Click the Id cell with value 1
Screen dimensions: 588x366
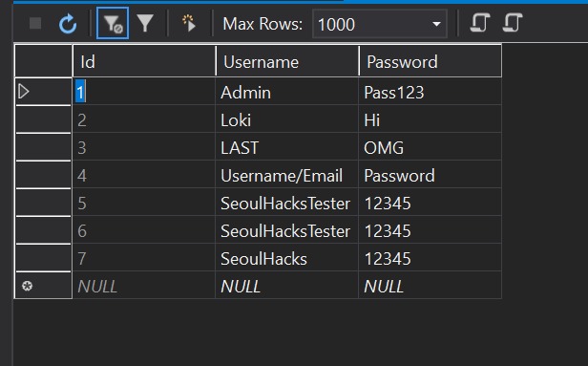pos(144,92)
